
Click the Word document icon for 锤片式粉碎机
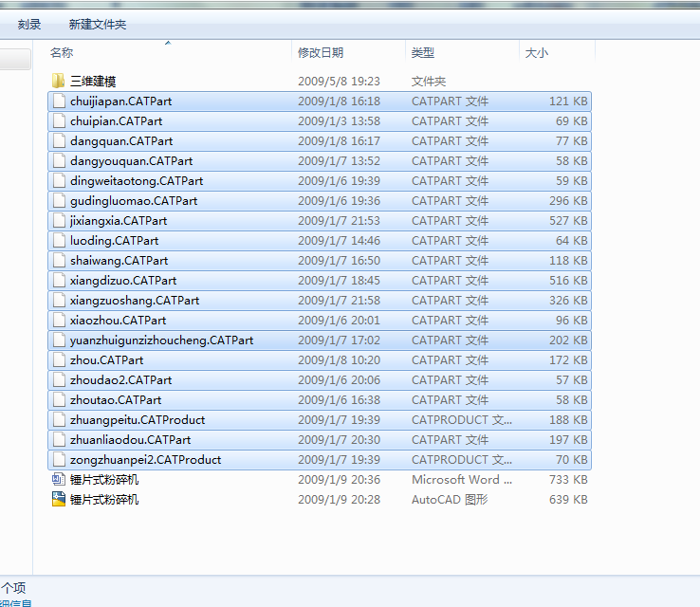[59, 479]
